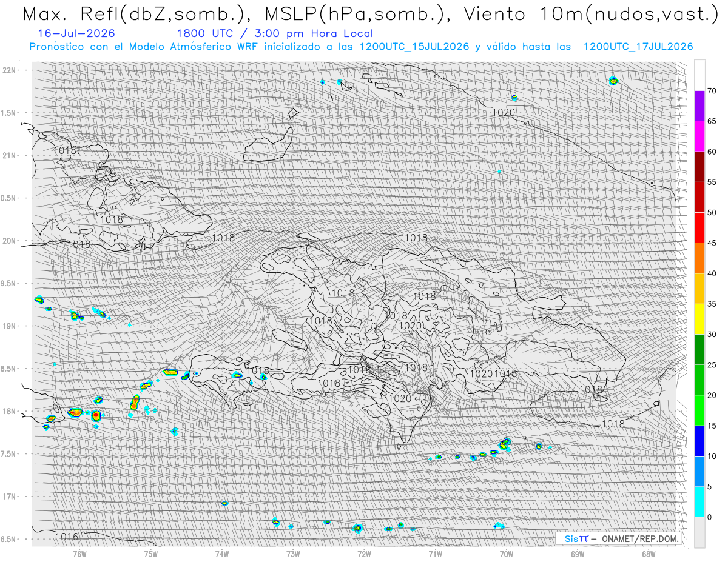This screenshot has width=728, height=562.
Task: Click the '21N' latitude axis label
Action: 10,155
